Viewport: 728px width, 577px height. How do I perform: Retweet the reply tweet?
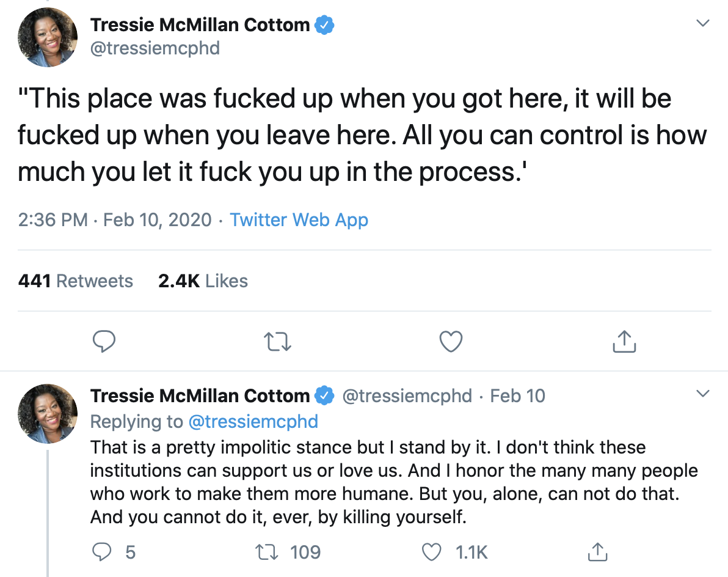266,552
